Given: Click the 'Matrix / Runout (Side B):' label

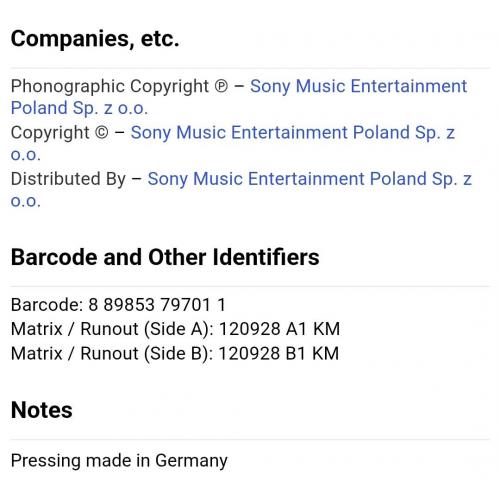Looking at the screenshot, I should pyautogui.click(x=112, y=354).
